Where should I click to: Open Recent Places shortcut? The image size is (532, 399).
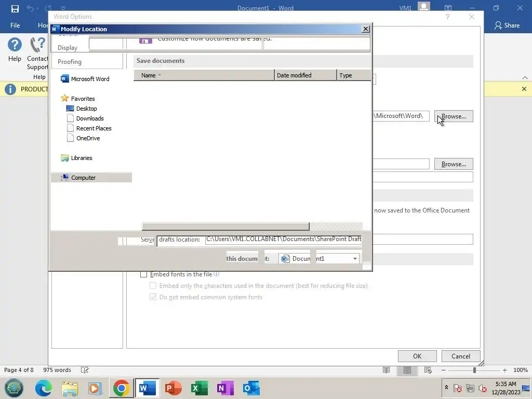[x=89, y=128]
